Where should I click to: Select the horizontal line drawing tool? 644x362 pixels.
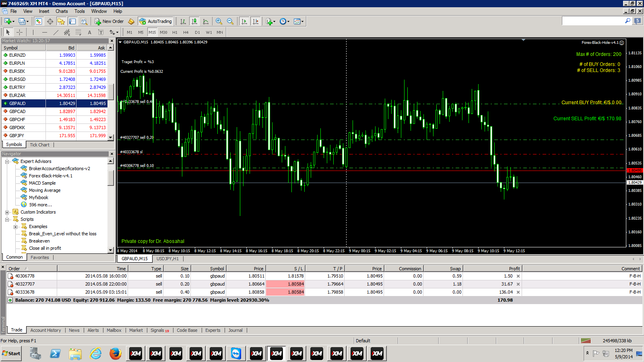point(45,32)
